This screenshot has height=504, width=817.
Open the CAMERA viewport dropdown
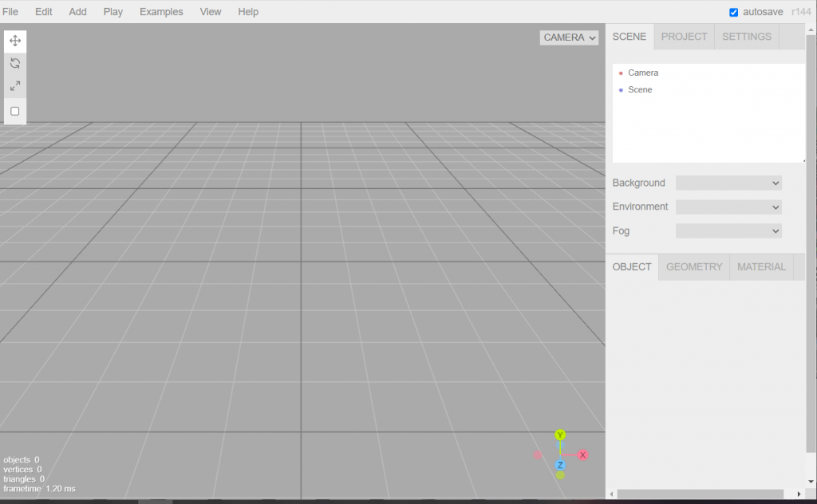point(569,37)
